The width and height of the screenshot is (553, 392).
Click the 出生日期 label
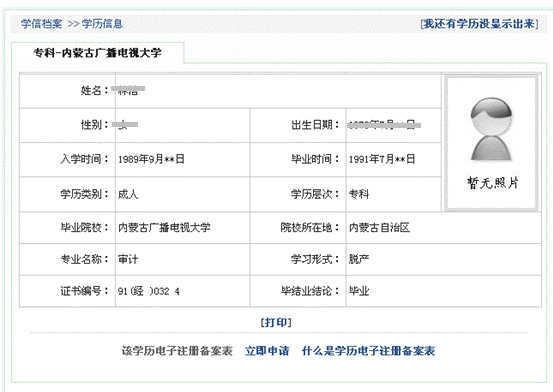click(315, 125)
